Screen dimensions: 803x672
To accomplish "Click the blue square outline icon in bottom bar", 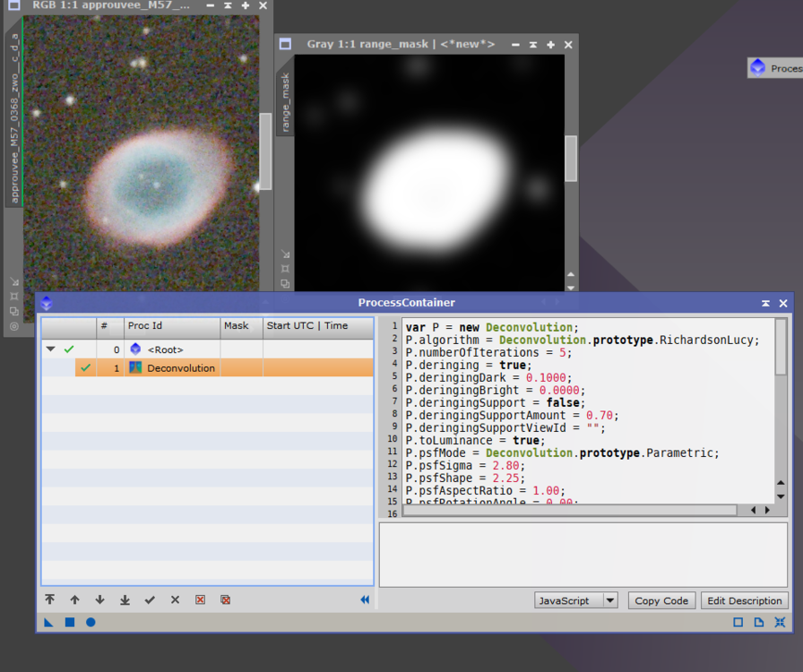I will tap(738, 623).
